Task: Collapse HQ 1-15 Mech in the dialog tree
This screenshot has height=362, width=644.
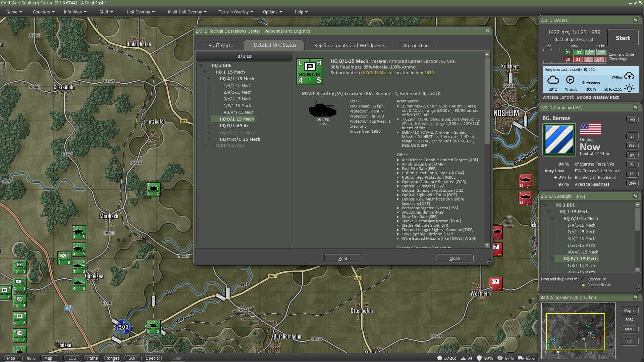Action: 205,72
